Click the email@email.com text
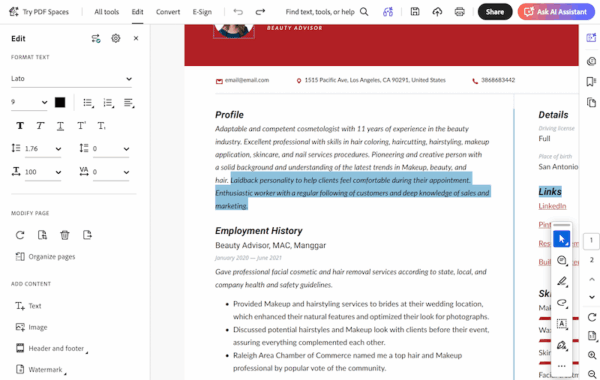This screenshot has height=380, width=600. pyautogui.click(x=247, y=80)
